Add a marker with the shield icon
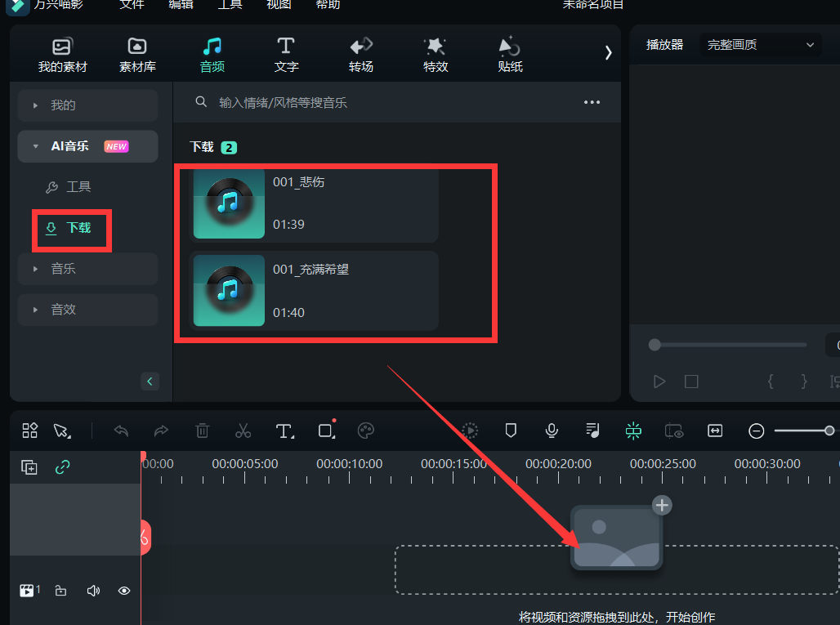This screenshot has height=625, width=840. [x=511, y=430]
